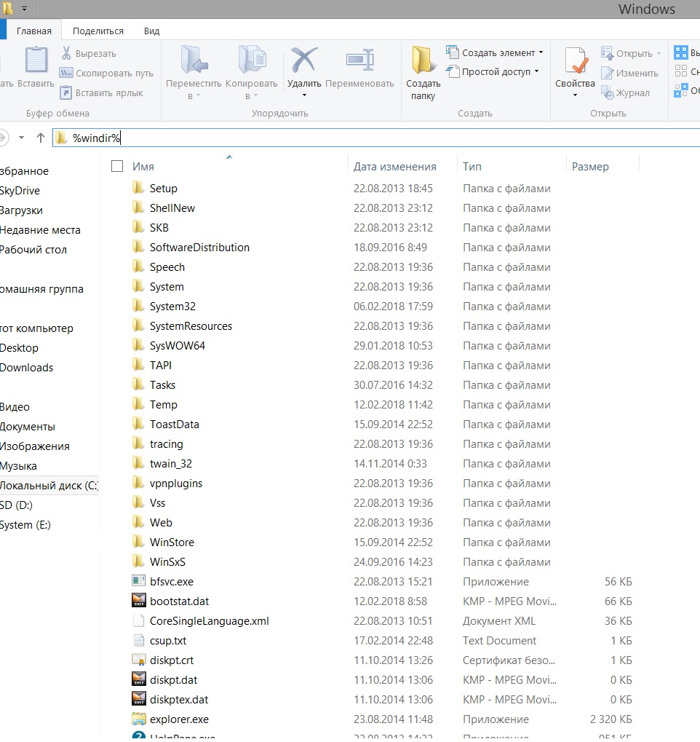The image size is (700, 742).
Task: Toggle the select-all checkbox in header
Action: coord(117,166)
